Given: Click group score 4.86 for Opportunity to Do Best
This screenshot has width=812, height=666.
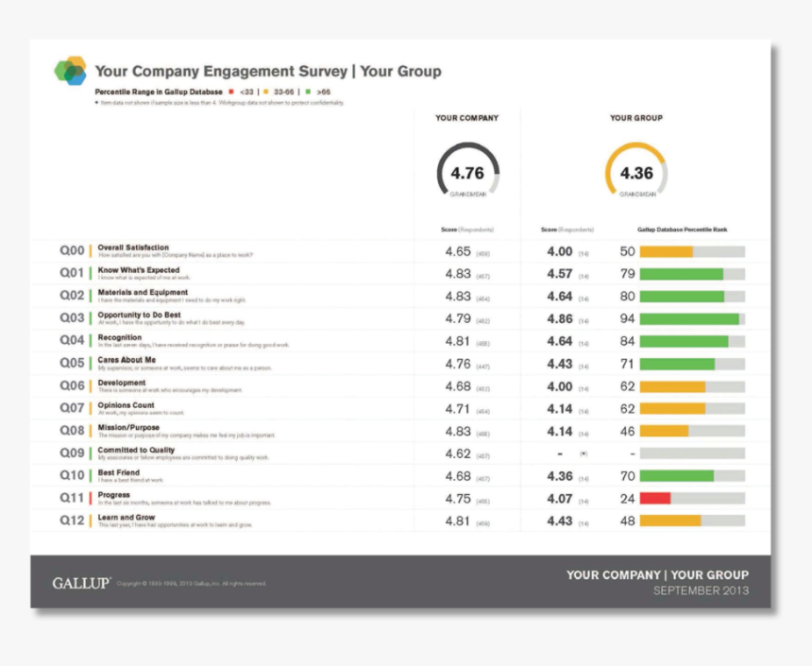Looking at the screenshot, I should (560, 319).
